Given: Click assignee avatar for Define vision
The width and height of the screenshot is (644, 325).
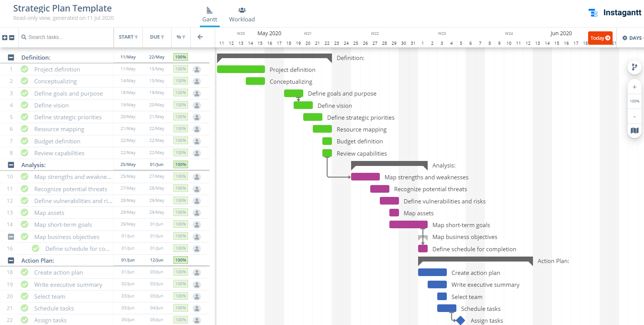Looking at the screenshot, I should (x=197, y=105).
